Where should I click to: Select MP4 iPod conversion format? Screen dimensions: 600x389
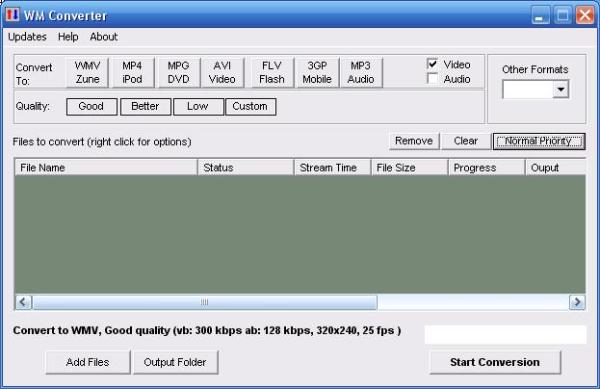(132, 73)
